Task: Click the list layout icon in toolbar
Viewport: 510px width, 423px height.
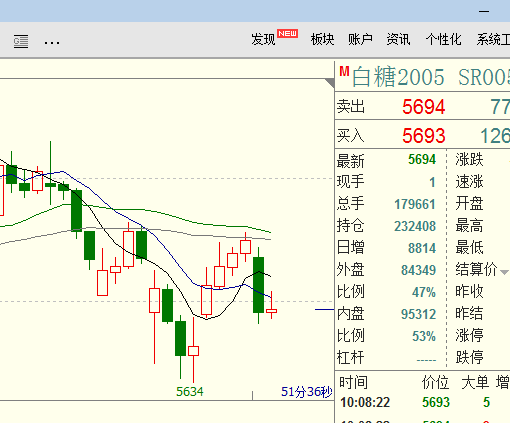Action: pyautogui.click(x=21, y=41)
